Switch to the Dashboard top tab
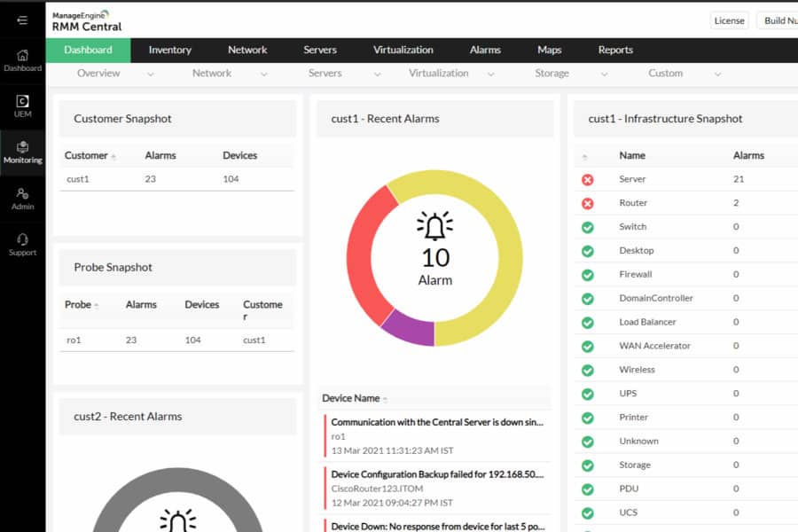Viewport: 798px width, 532px height. (88, 50)
